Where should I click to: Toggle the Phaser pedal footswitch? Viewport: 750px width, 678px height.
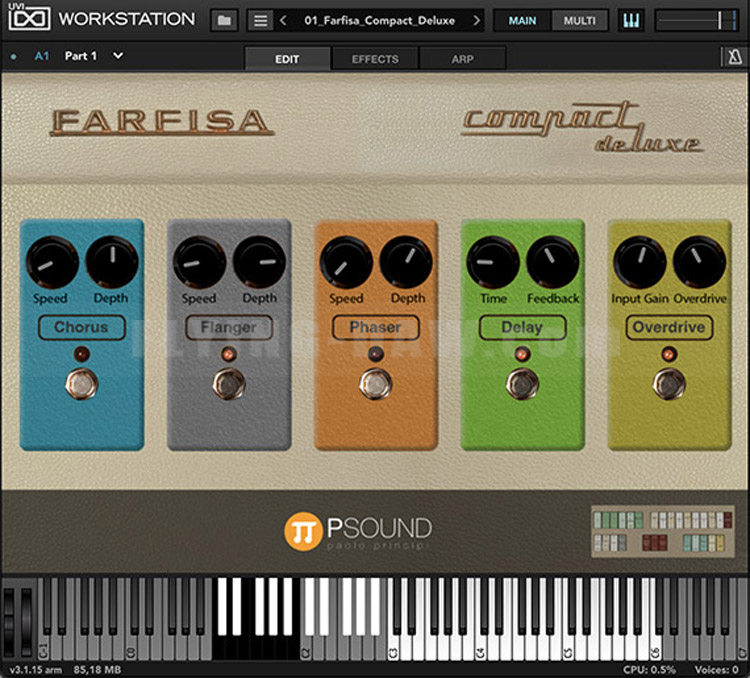(x=376, y=384)
